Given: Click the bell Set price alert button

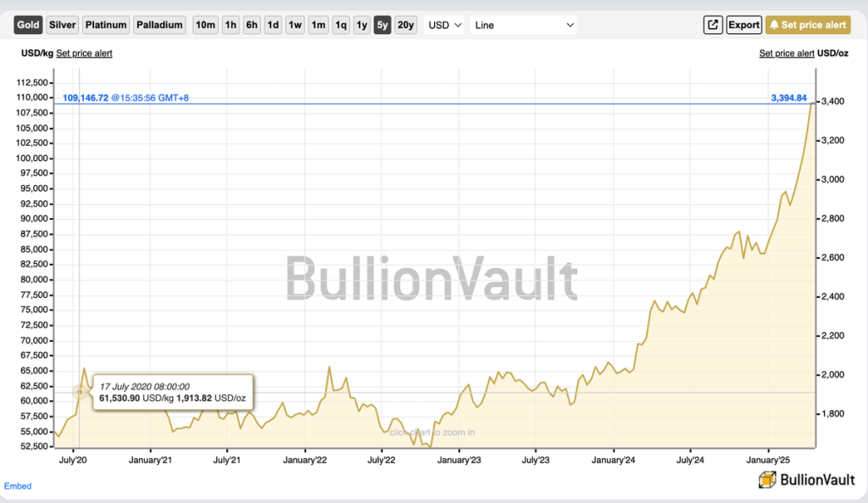Looking at the screenshot, I should point(808,25).
